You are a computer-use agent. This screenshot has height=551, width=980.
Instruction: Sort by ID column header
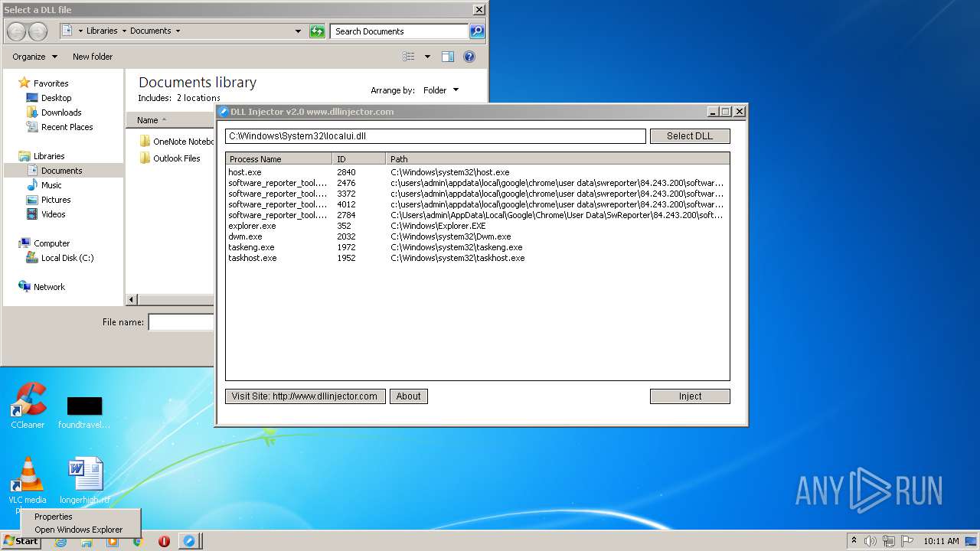point(359,159)
